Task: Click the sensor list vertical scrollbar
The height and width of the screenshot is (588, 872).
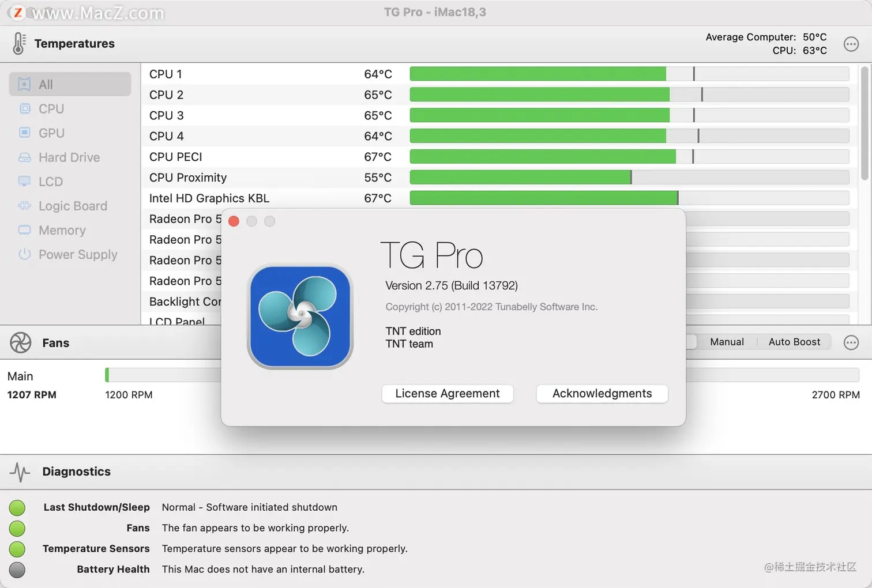Action: tap(864, 123)
